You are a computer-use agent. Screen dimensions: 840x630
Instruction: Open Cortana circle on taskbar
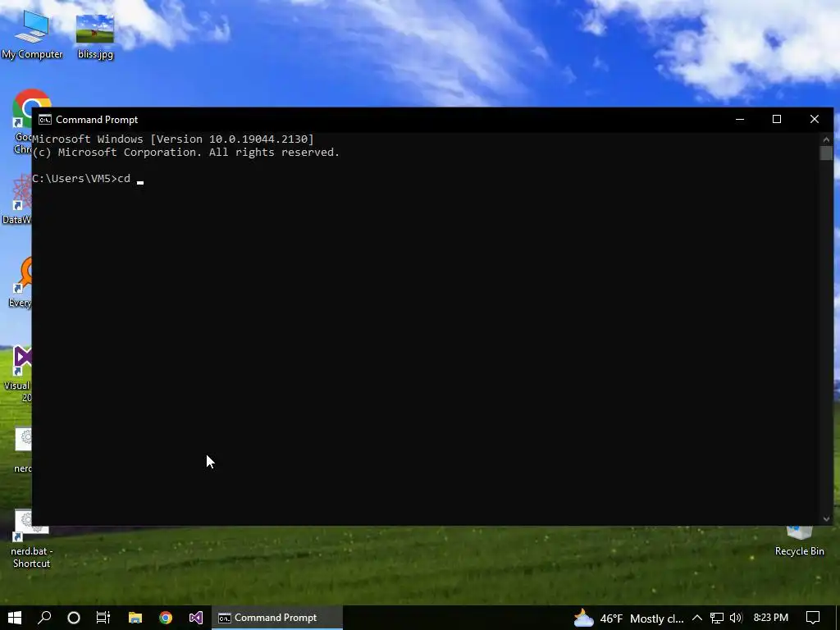point(74,618)
